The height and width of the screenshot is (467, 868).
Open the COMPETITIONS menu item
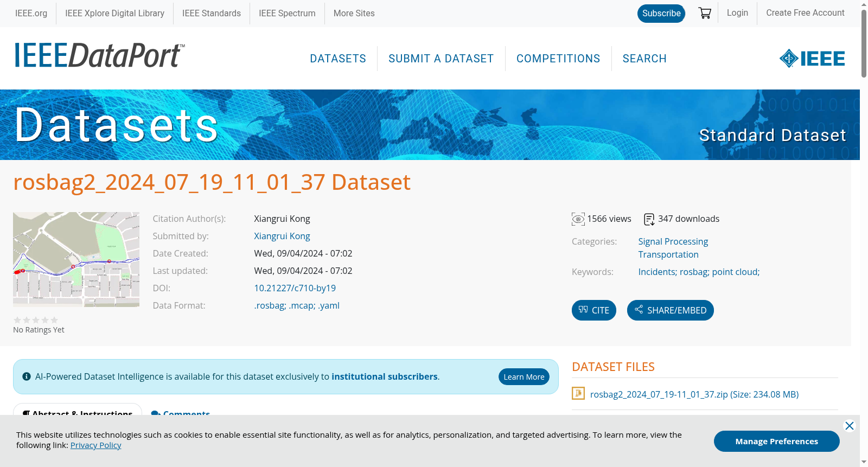click(558, 59)
